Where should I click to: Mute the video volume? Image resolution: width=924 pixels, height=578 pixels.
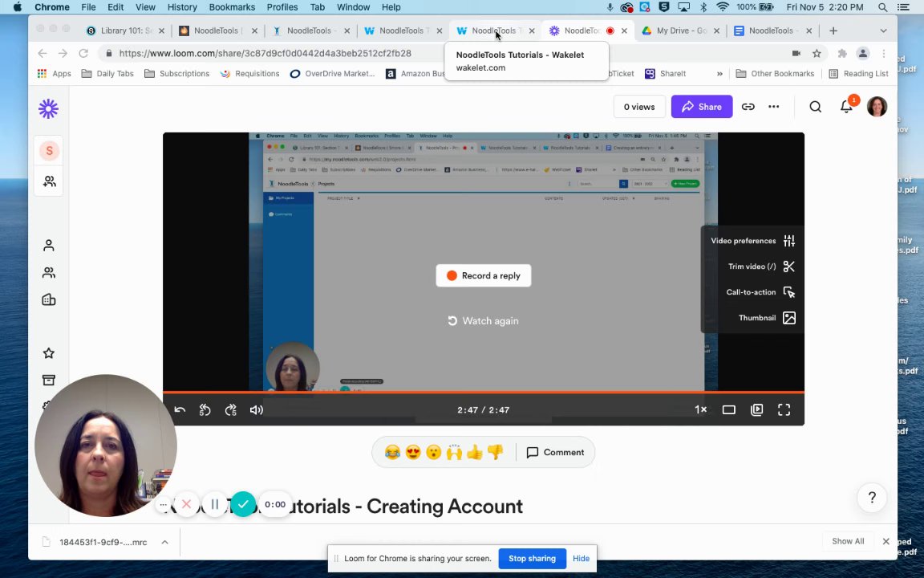click(257, 410)
